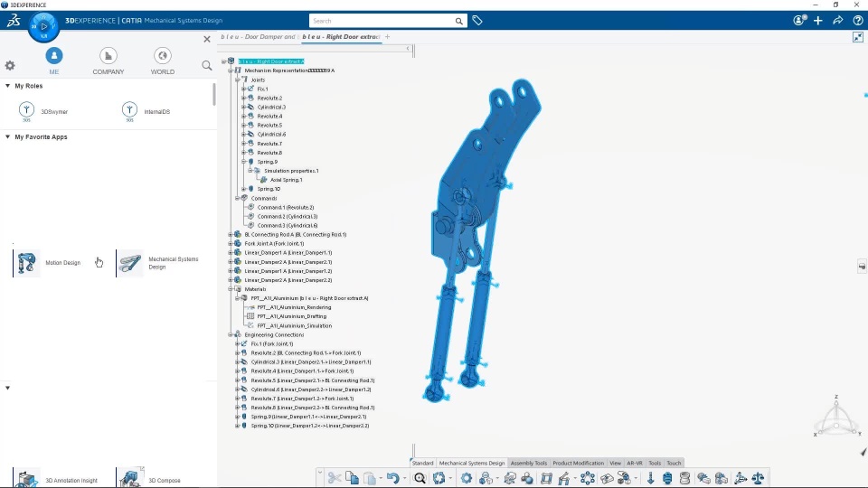Select the 3DSwymer role

(43, 112)
